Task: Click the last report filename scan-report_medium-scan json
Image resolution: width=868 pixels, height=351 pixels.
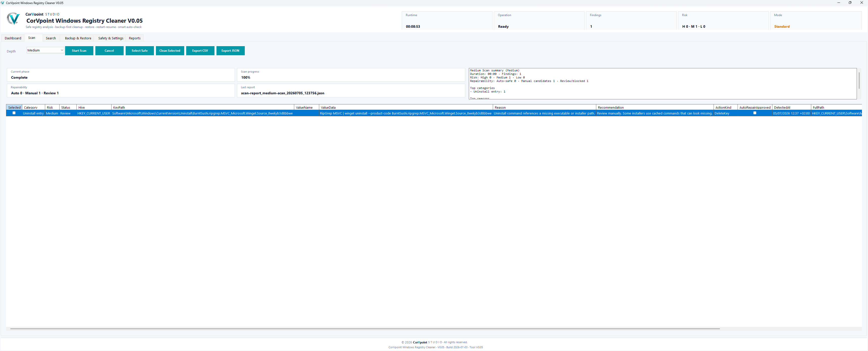Action: (282, 93)
